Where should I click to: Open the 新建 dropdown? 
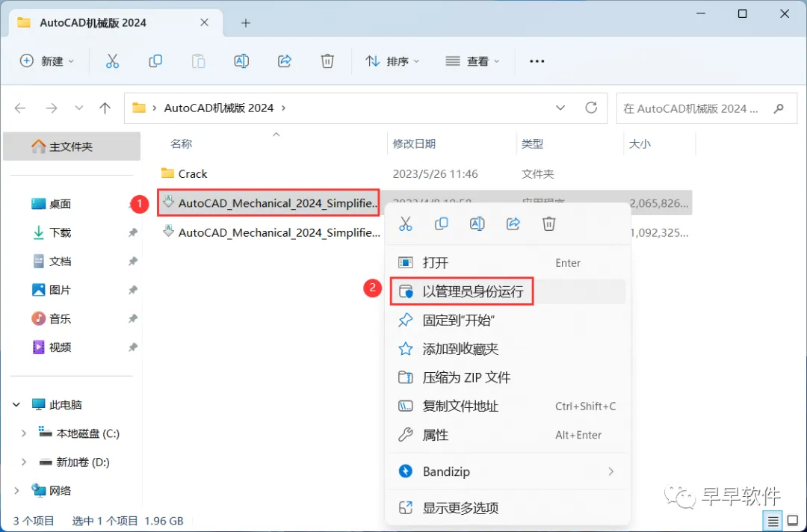[47, 61]
